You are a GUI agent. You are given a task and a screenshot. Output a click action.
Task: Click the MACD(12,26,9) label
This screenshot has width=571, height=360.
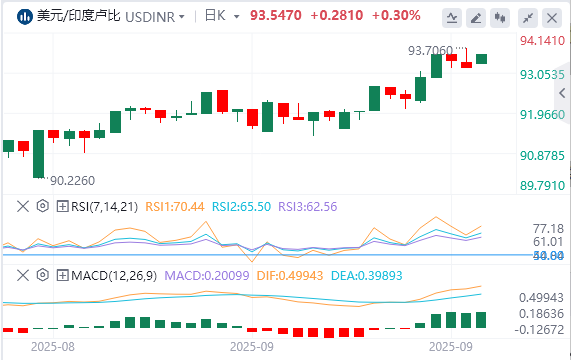[114, 276]
